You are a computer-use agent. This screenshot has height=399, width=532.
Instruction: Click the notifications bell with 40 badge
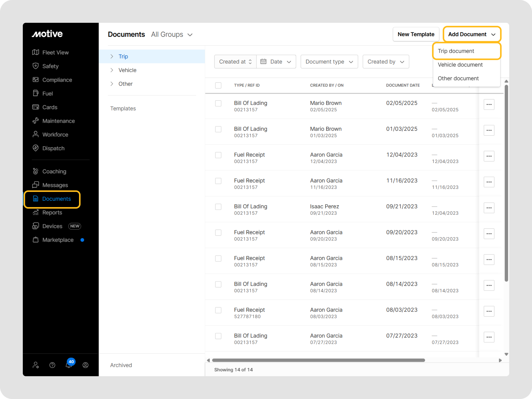[69, 365]
